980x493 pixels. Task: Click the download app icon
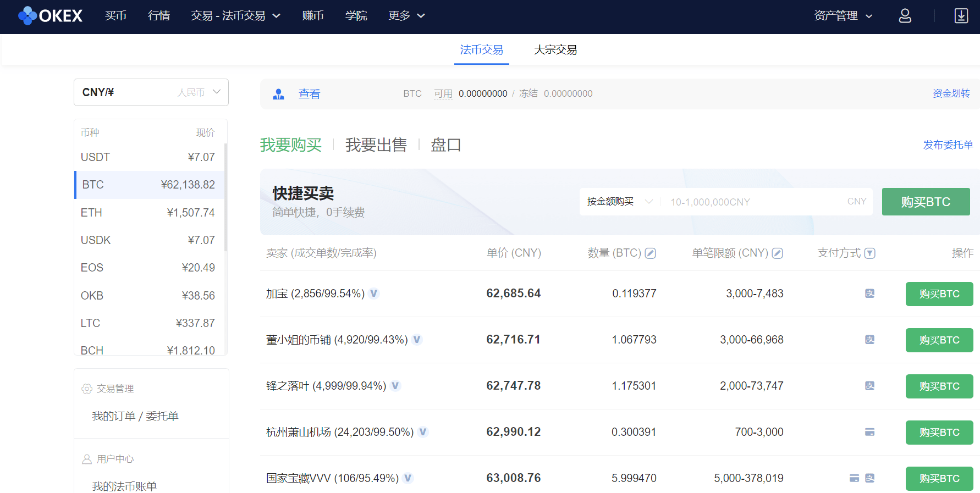click(x=961, y=16)
